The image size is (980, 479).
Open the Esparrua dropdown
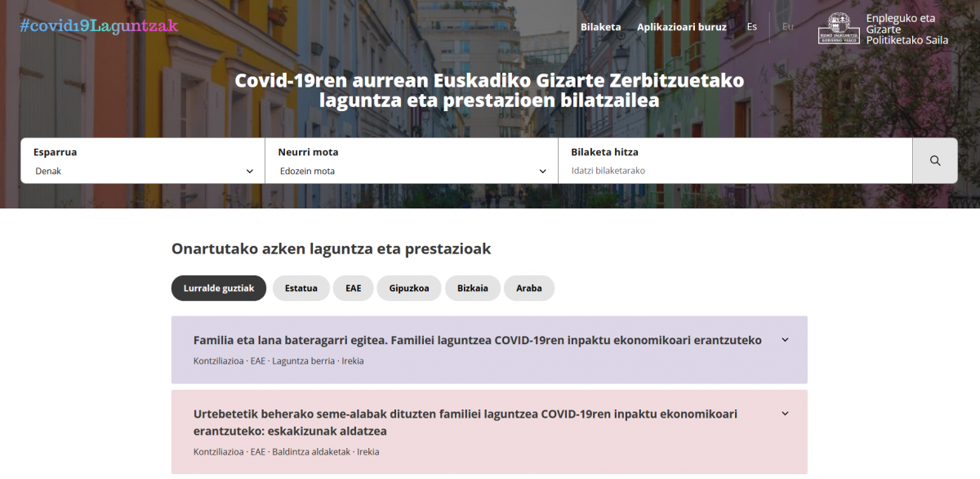(x=143, y=171)
